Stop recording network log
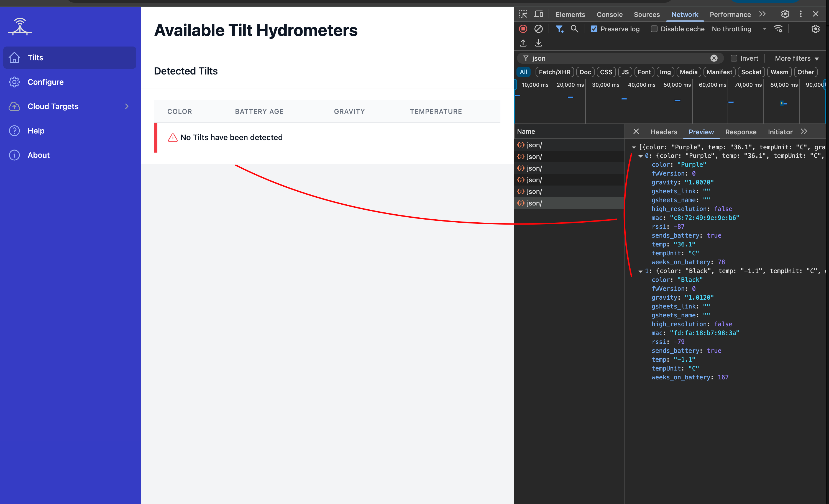Image resolution: width=829 pixels, height=504 pixels. tap(523, 29)
